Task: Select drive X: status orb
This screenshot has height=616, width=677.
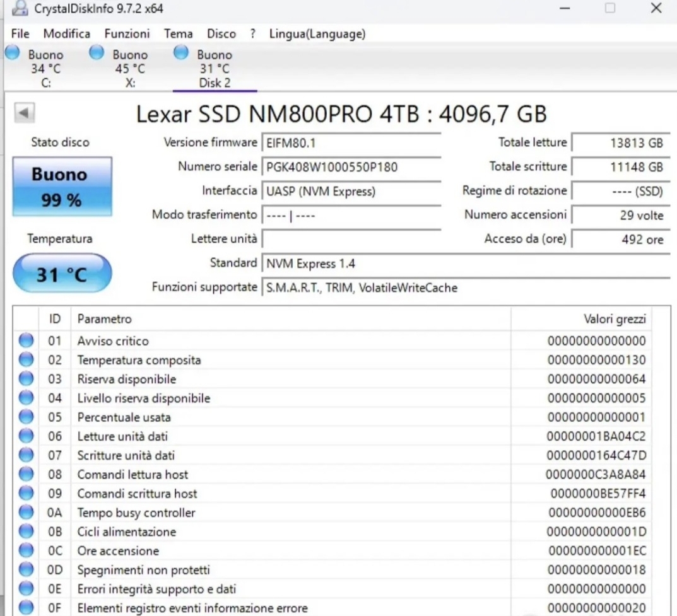Action: point(97,53)
